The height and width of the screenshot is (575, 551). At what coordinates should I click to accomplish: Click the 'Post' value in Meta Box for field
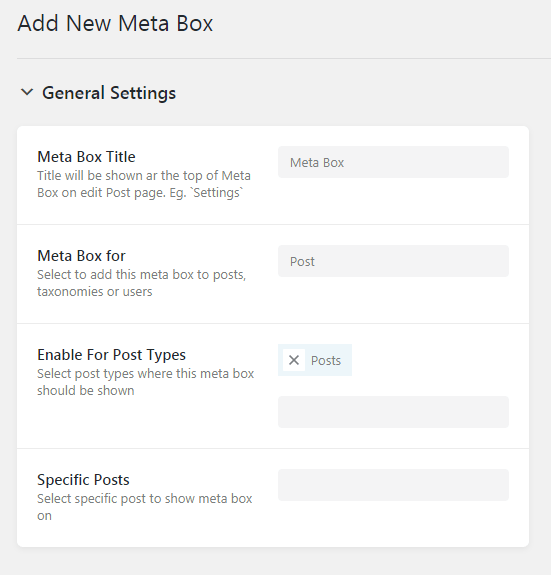(302, 261)
